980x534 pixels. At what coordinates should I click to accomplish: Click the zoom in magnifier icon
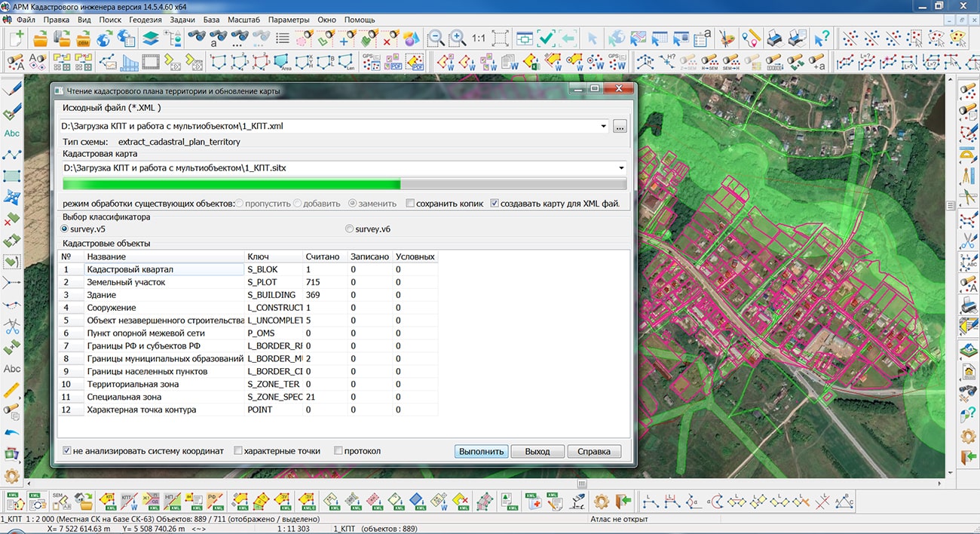[457, 38]
